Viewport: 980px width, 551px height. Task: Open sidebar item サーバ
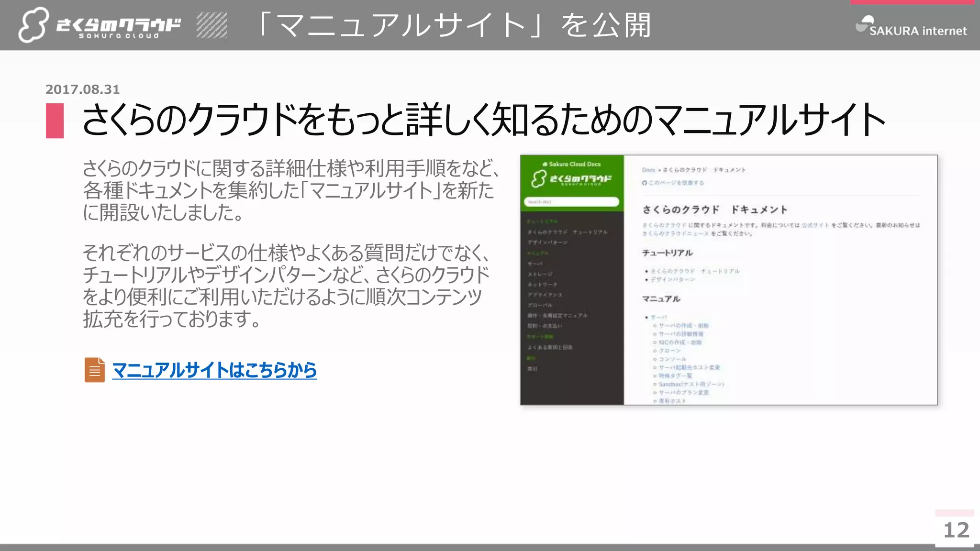coord(535,264)
